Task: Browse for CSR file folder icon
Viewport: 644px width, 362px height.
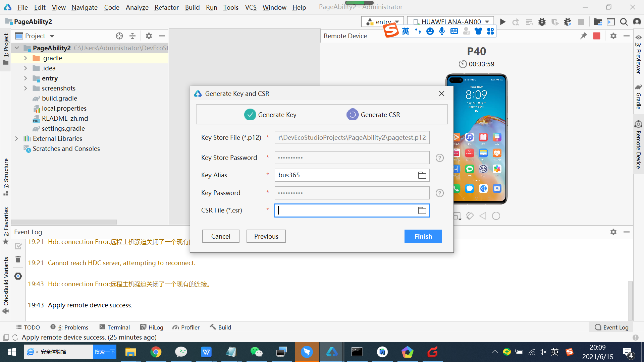Action: (422, 210)
